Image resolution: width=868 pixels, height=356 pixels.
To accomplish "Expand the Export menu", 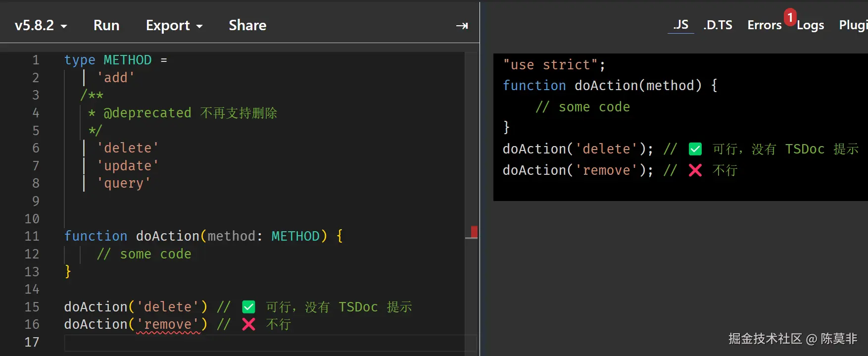I will pos(174,25).
